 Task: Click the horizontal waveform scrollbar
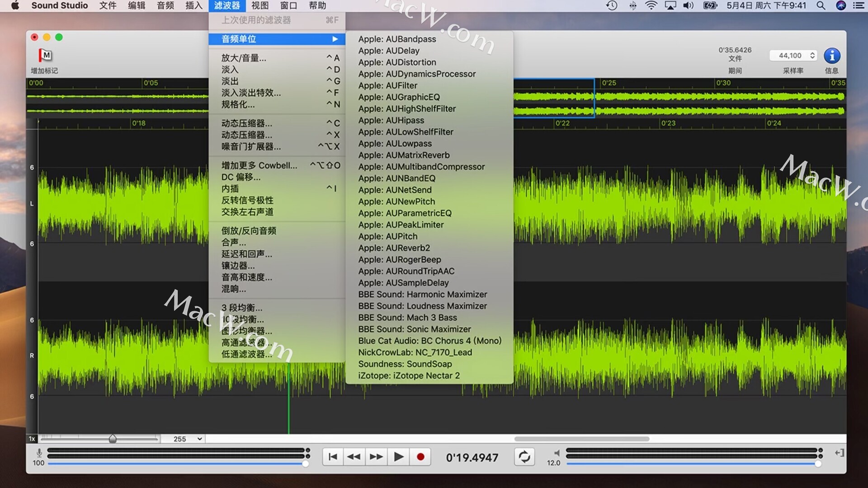(x=582, y=439)
